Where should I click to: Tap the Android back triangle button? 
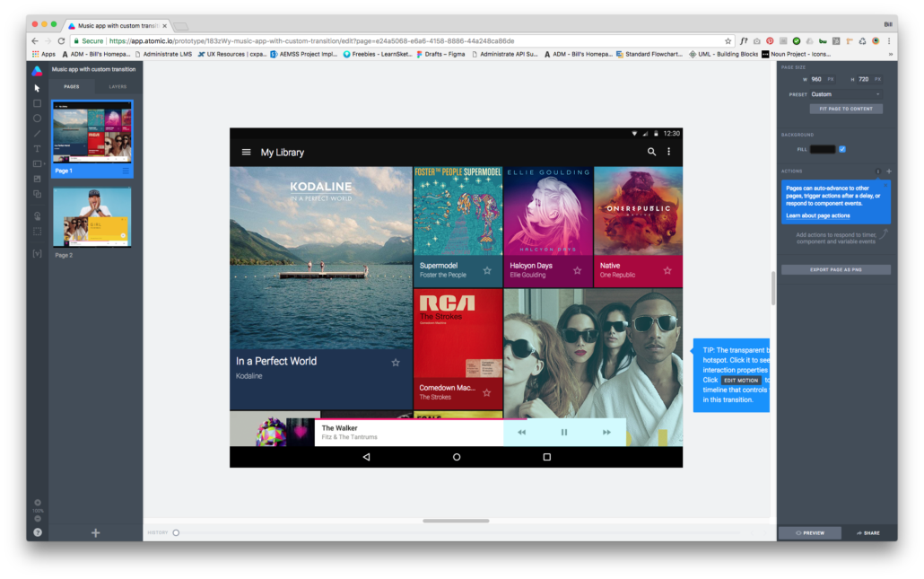[x=367, y=457]
